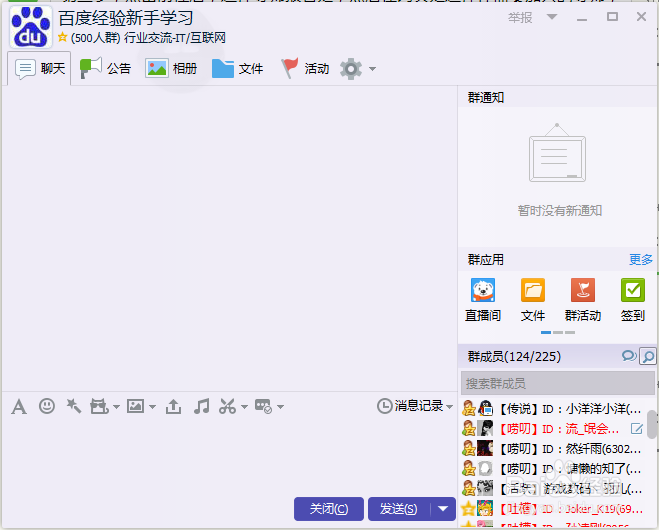
Task: Switch to the 聊天 tab
Action: (39, 68)
